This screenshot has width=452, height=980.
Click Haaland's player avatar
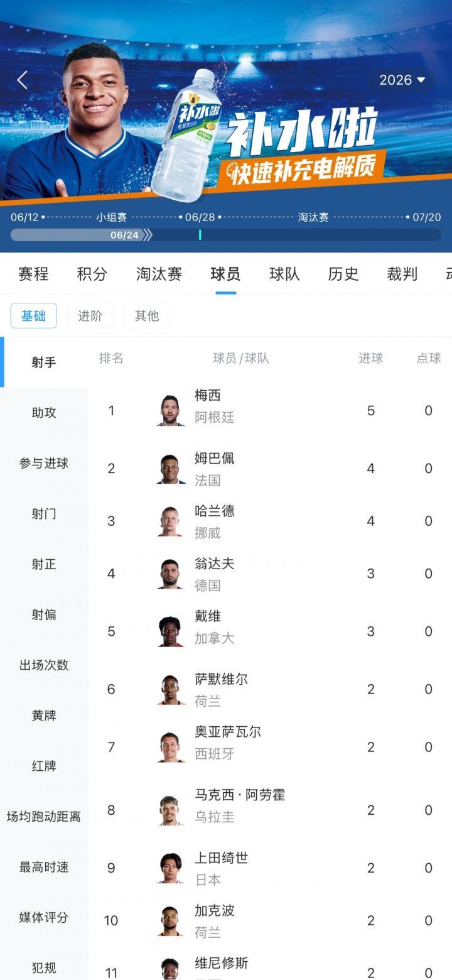[170, 521]
